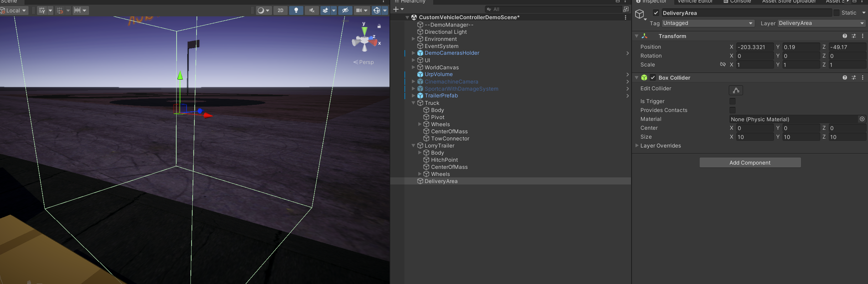Click the Add Component button
This screenshot has height=284, width=868.
tap(750, 162)
